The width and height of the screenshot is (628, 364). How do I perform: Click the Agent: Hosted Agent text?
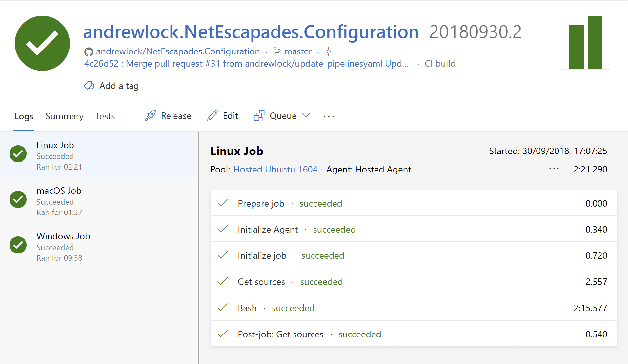[x=369, y=170]
